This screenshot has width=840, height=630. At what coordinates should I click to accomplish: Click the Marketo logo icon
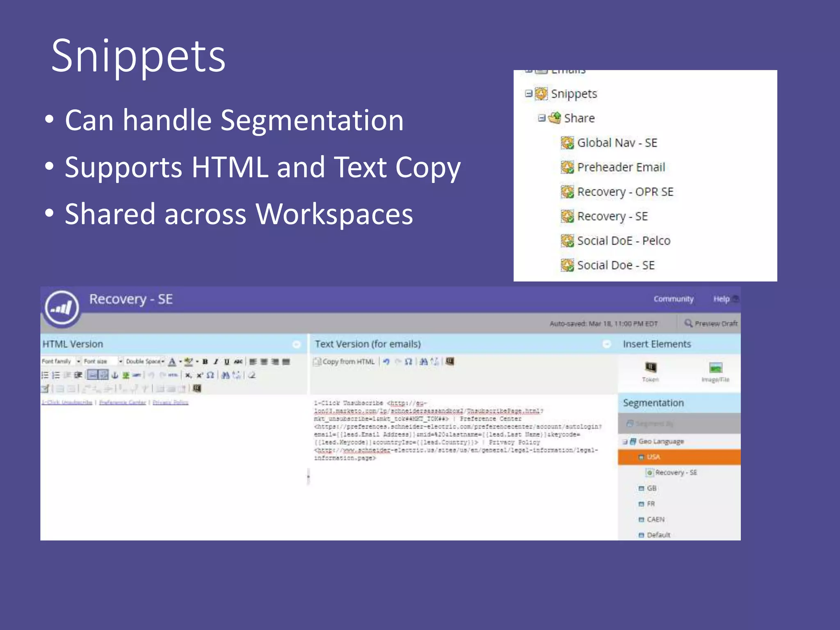click(x=62, y=308)
